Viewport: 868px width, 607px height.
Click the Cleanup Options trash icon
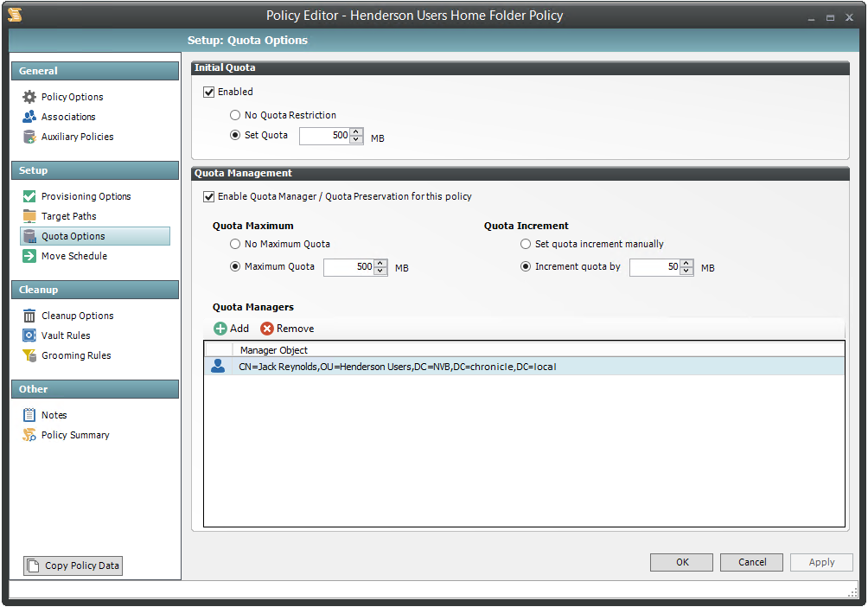(29, 316)
